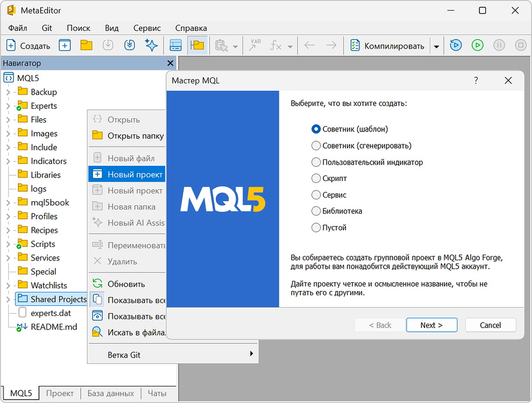Open the Git menu
Viewport: 532px width, 403px height.
47,28
